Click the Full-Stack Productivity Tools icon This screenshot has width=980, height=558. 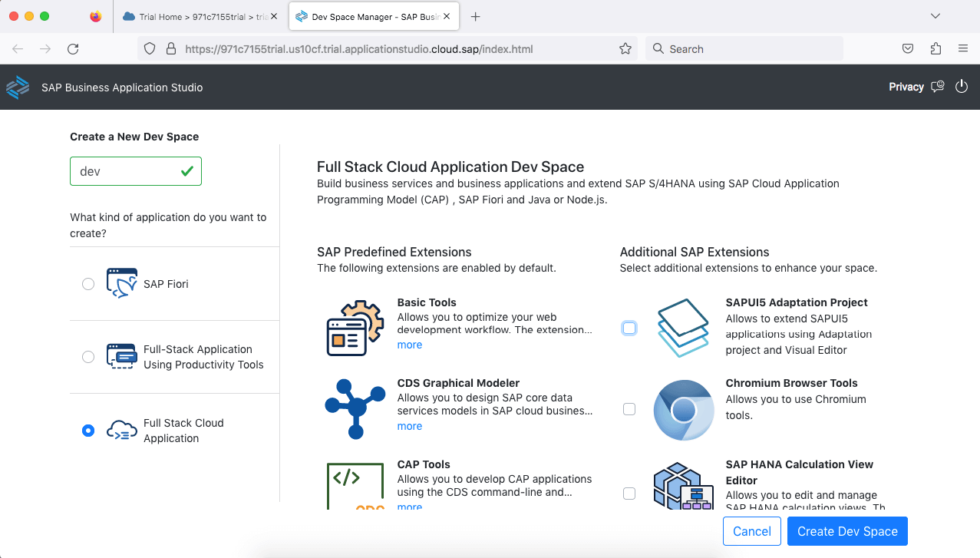(121, 357)
